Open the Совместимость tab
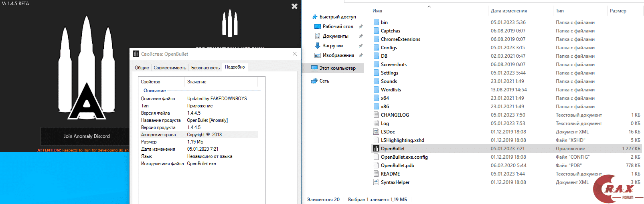The width and height of the screenshot is (644, 204). coord(170,68)
